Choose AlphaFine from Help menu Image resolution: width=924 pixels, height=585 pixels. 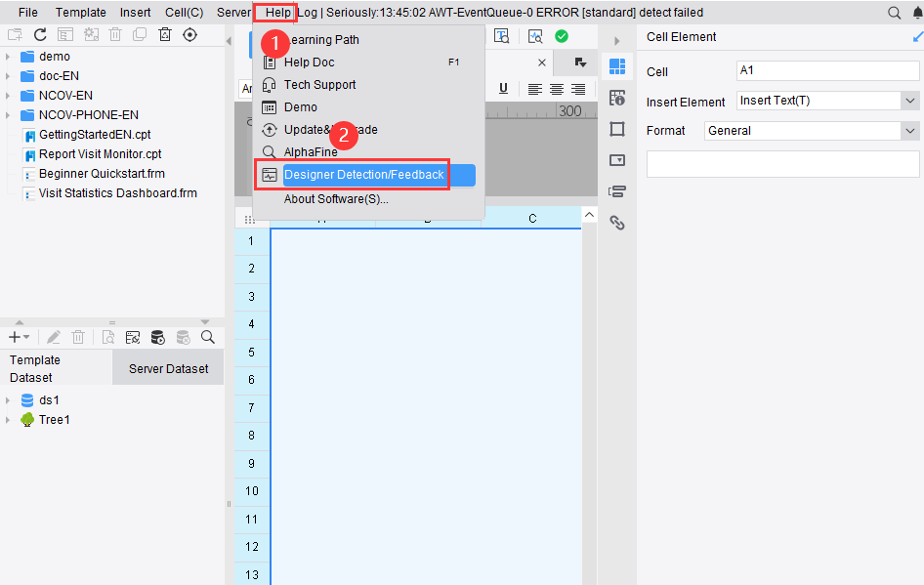(368, 151)
